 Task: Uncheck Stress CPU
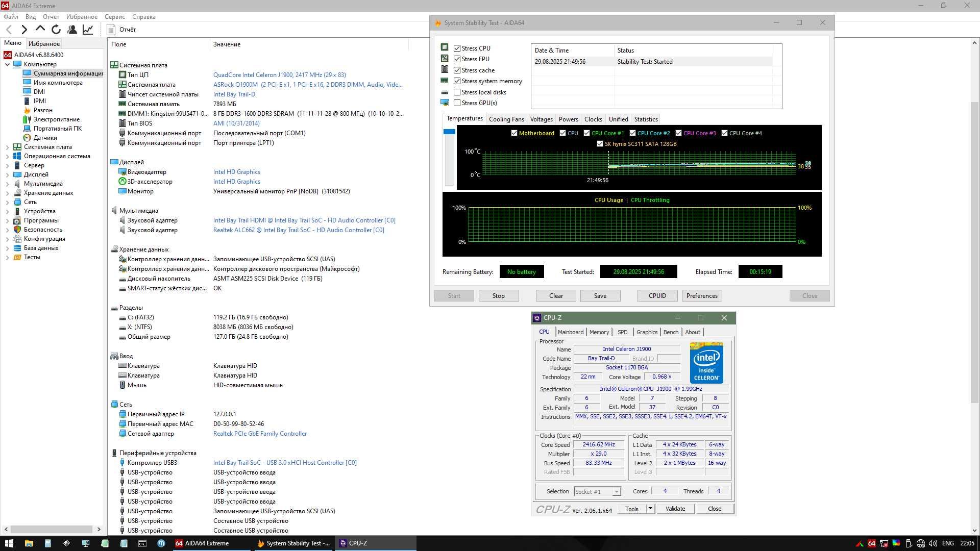[x=457, y=48]
